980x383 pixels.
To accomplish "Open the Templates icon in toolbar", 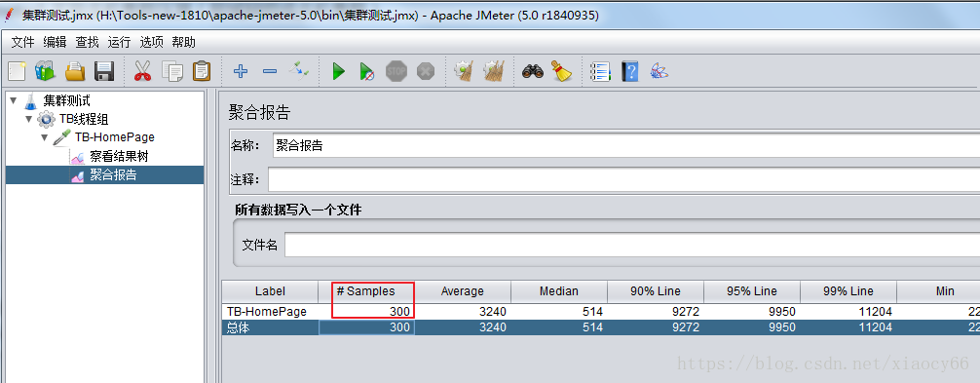I will [45, 71].
